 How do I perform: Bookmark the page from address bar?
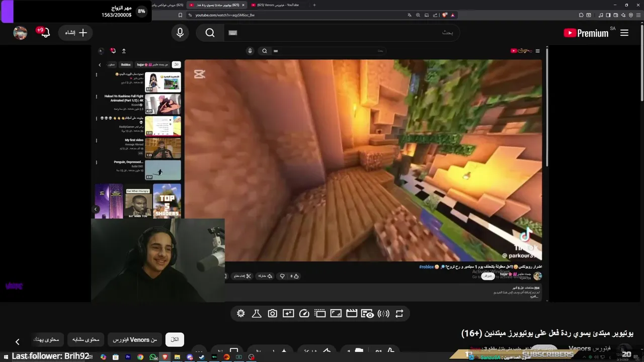click(180, 15)
